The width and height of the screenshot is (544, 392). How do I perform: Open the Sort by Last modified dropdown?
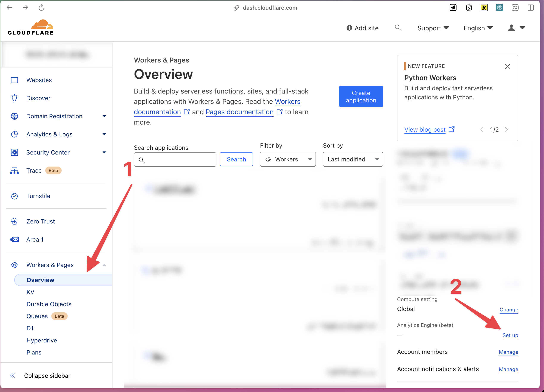(353, 159)
